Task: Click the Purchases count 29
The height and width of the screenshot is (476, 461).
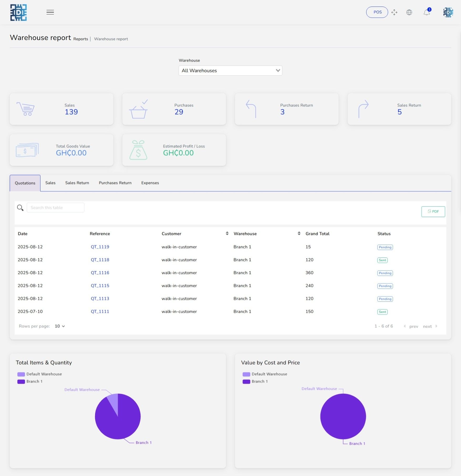Action: pyautogui.click(x=179, y=112)
